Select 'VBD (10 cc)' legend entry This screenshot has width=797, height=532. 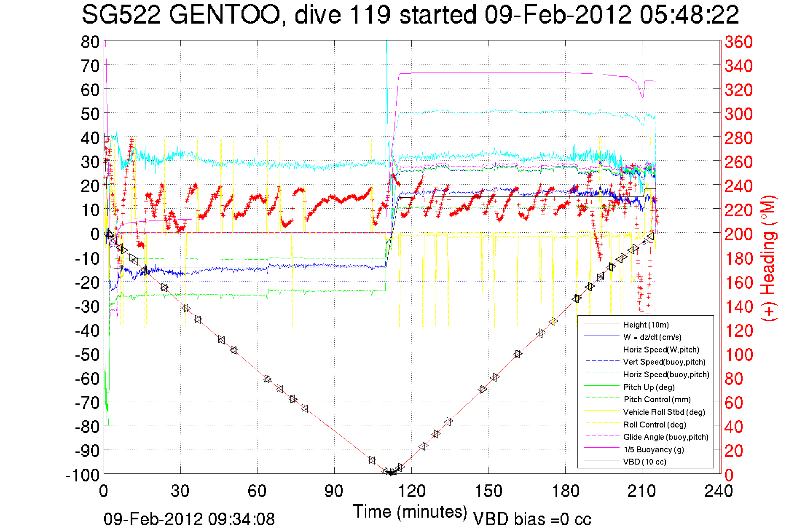point(644,462)
